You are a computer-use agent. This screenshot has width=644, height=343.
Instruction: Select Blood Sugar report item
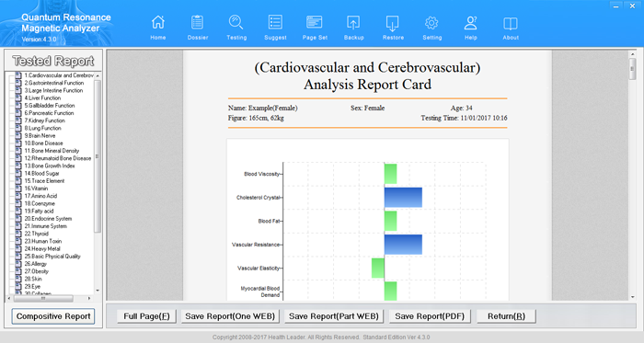[x=41, y=174]
